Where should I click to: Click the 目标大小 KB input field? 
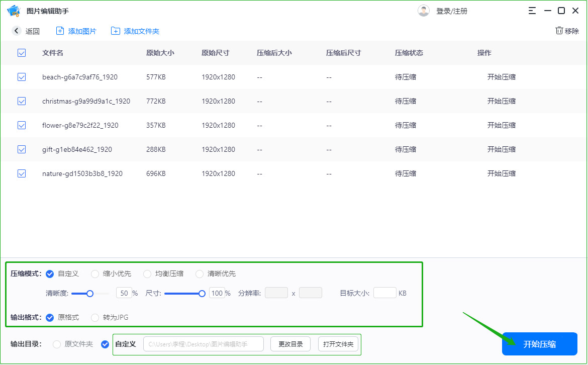point(385,293)
